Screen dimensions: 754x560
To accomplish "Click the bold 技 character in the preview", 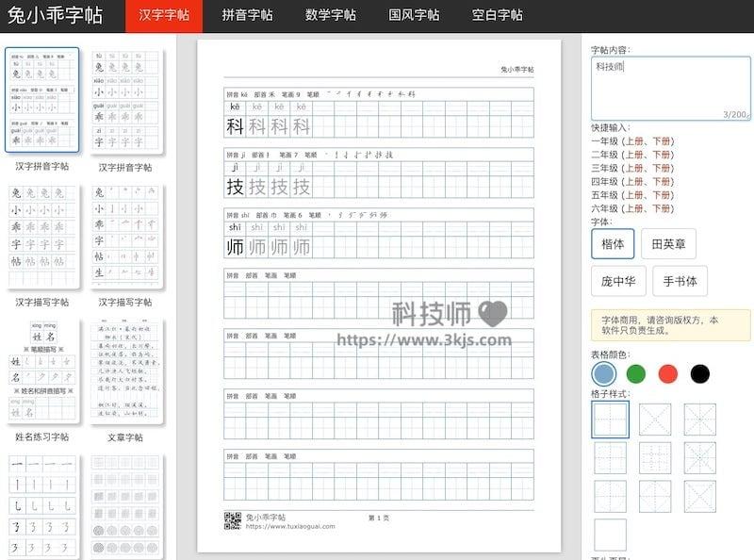I will 235,187.
